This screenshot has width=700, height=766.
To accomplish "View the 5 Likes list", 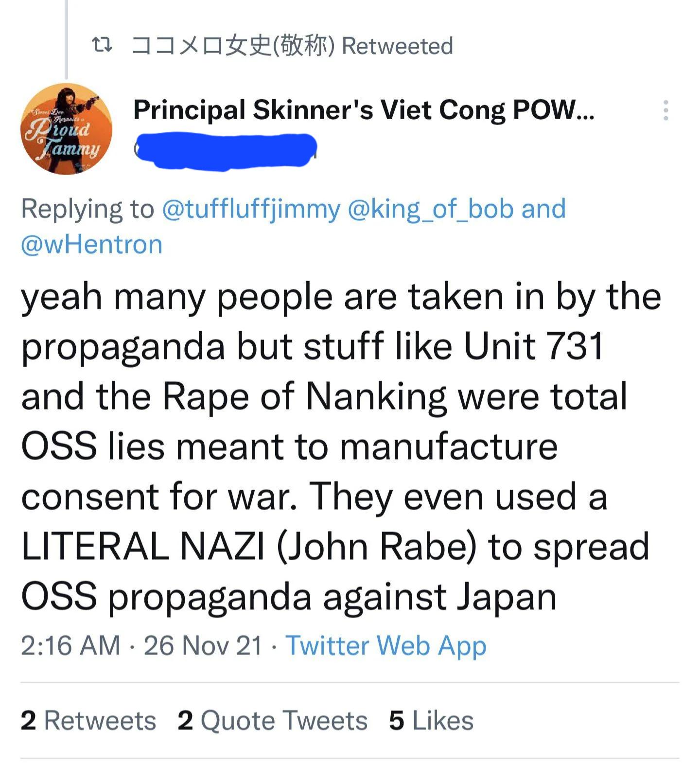I will tap(431, 720).
